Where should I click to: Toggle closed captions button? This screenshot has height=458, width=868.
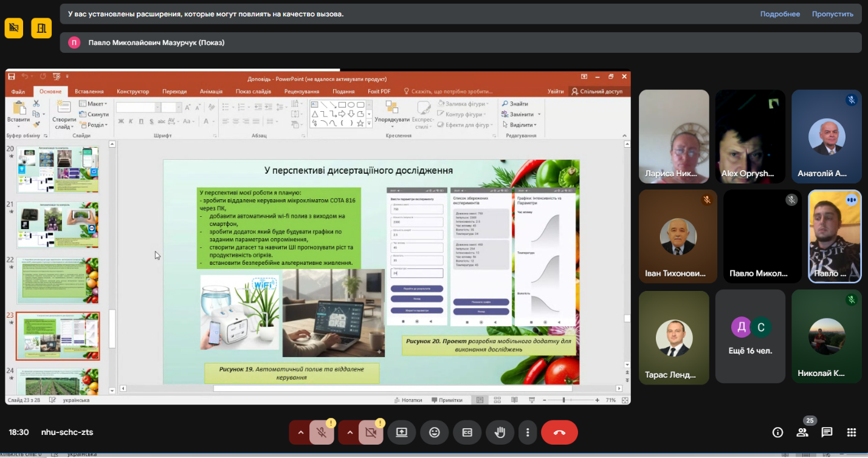tap(467, 432)
